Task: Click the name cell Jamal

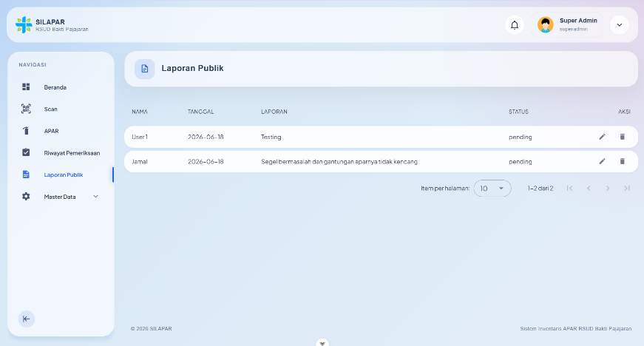Action: pos(140,161)
